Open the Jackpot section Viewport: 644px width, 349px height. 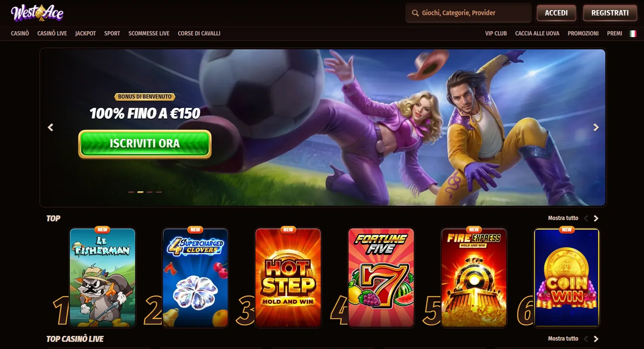[85, 33]
